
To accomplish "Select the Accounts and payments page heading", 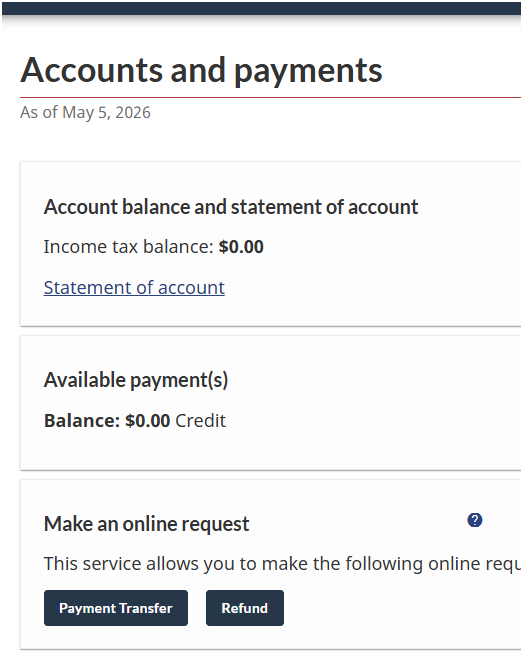I will tap(201, 70).
